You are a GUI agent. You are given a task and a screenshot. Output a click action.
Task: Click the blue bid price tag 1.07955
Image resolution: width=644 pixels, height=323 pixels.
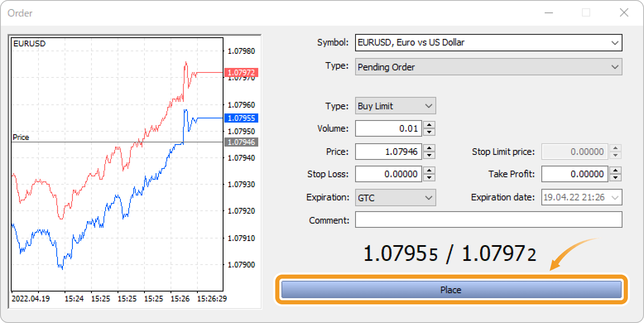(241, 118)
